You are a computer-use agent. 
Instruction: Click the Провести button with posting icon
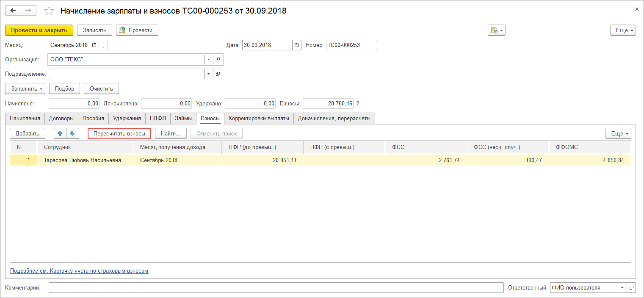[x=136, y=30]
